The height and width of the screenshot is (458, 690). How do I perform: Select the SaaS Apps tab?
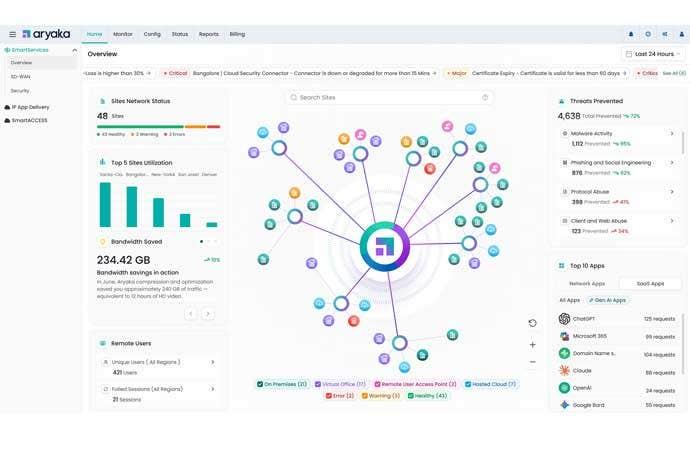coord(648,284)
